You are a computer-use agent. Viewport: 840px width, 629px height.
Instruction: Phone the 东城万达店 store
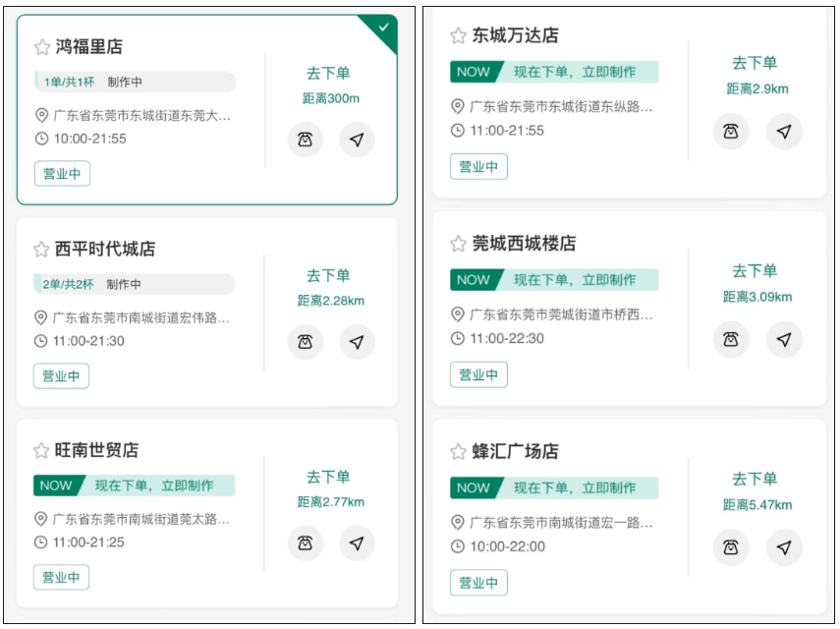point(731,132)
